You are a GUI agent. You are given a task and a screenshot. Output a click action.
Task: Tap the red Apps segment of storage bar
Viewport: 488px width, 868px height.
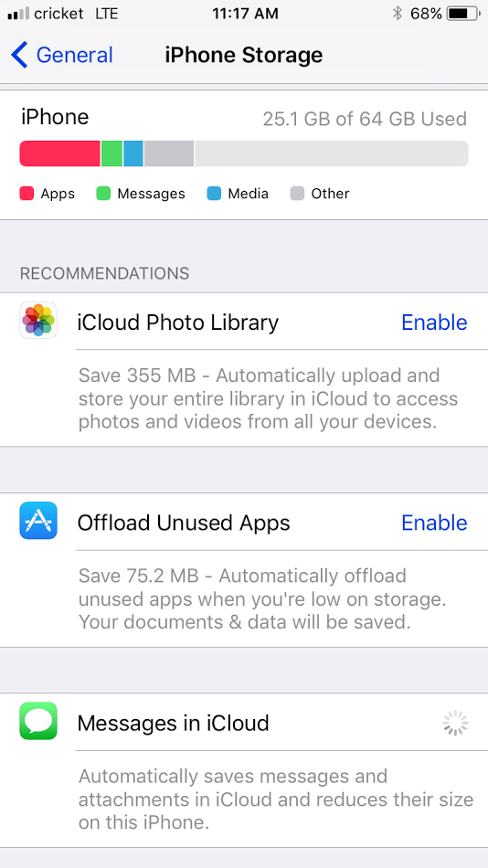pyautogui.click(x=59, y=153)
